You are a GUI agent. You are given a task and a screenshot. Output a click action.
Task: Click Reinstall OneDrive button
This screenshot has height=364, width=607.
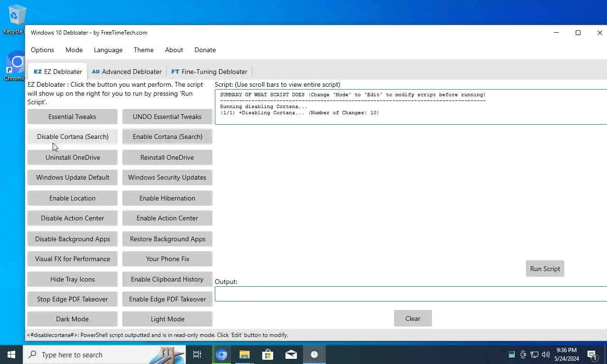coord(167,157)
